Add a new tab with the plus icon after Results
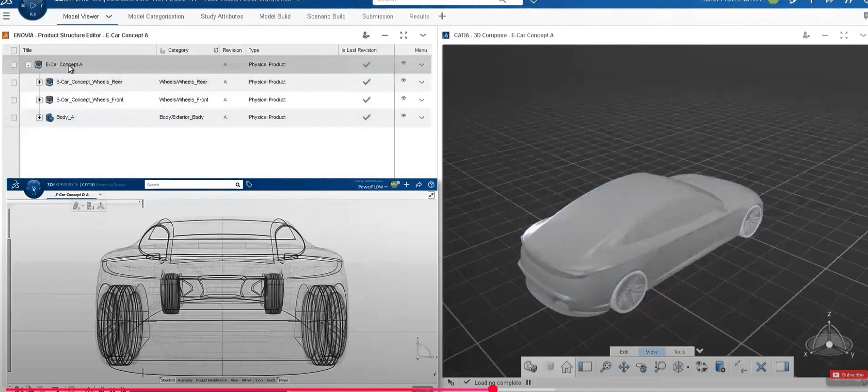The height and width of the screenshot is (392, 868). (x=442, y=16)
